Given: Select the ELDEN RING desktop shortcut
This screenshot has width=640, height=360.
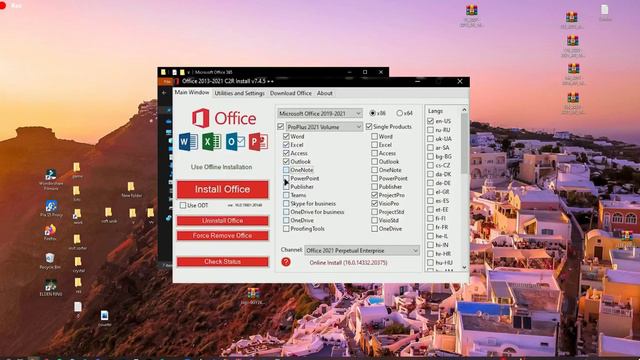Looking at the screenshot, I should pyautogui.click(x=51, y=287).
